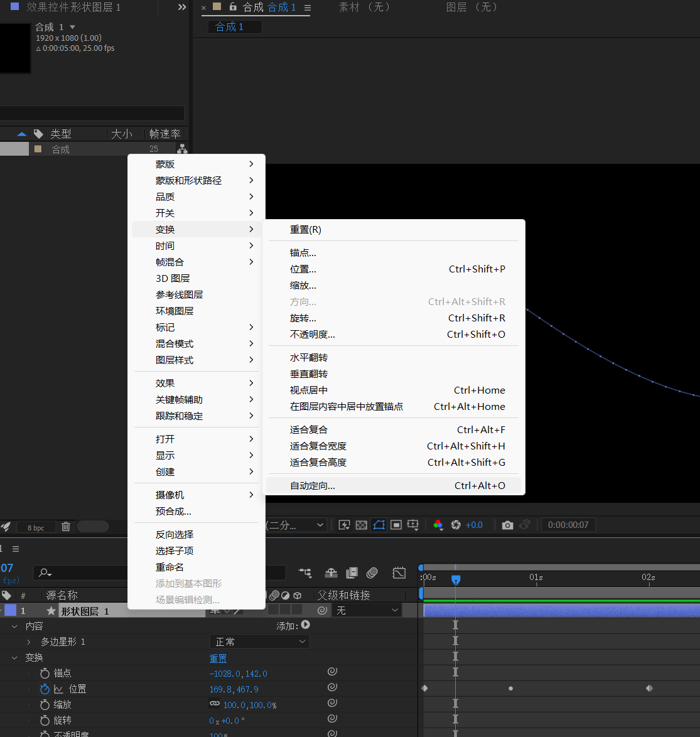
Task: Click the current time indicator playhead
Action: click(x=456, y=580)
